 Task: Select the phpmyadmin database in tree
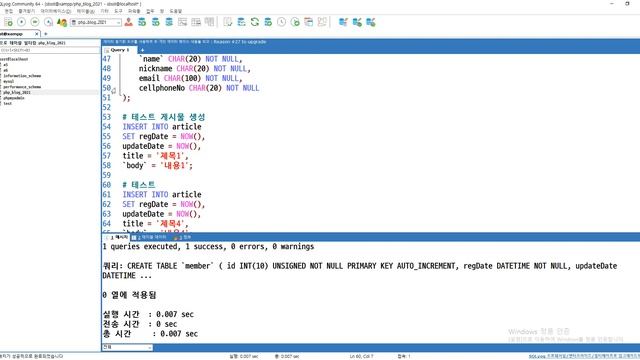click(14, 98)
